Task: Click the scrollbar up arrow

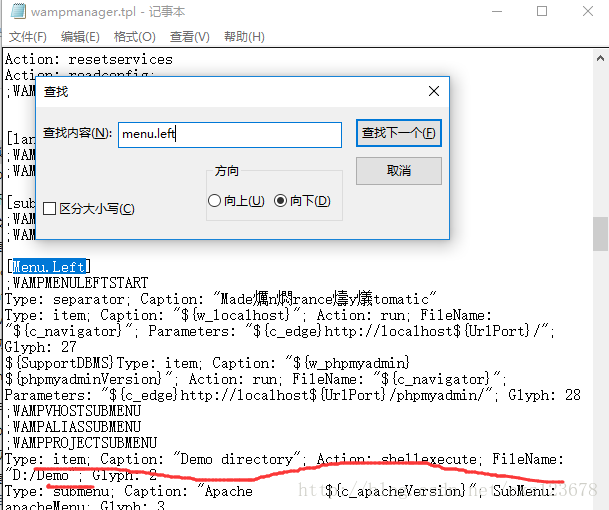Action: [600, 57]
